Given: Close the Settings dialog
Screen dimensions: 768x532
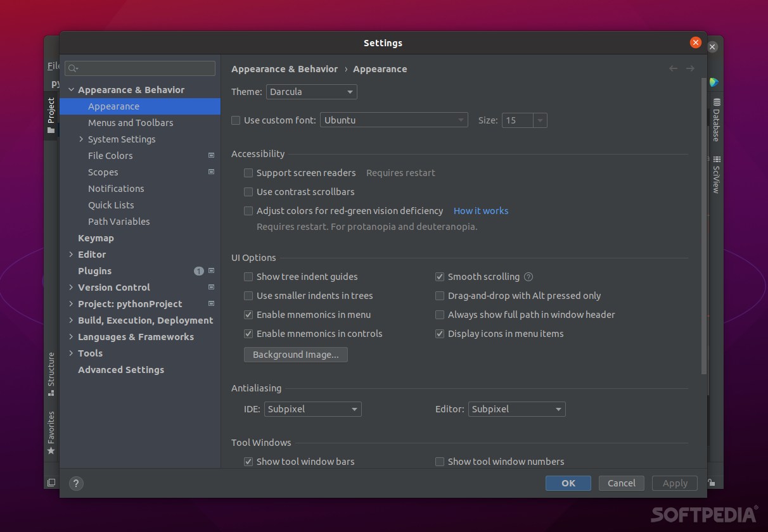Looking at the screenshot, I should coord(696,42).
